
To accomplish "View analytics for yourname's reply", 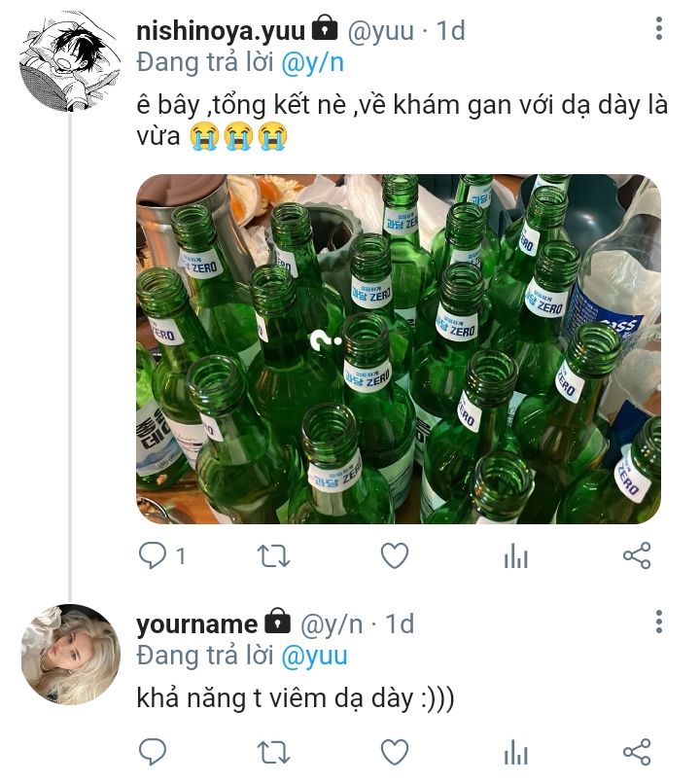I will pyautogui.click(x=515, y=752).
